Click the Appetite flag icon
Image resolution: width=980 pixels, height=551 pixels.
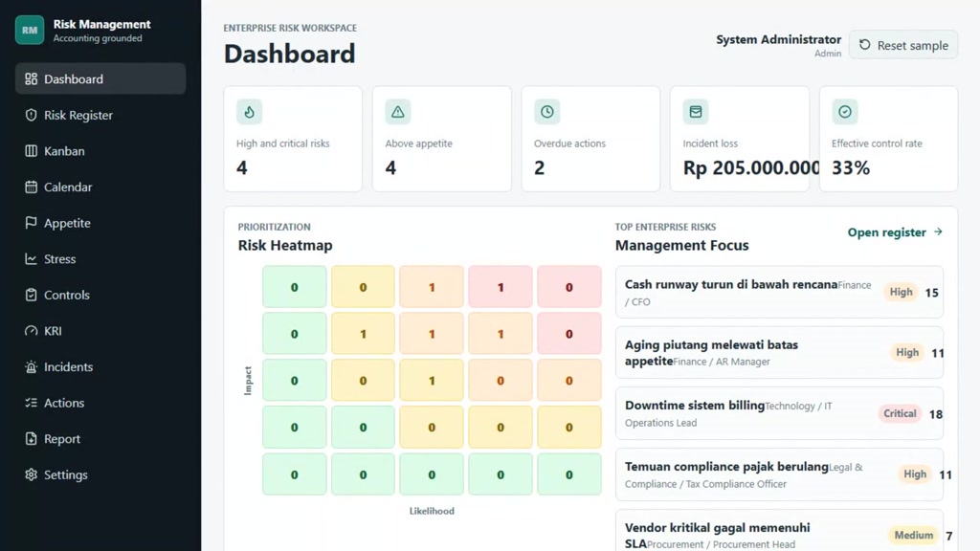tap(31, 222)
